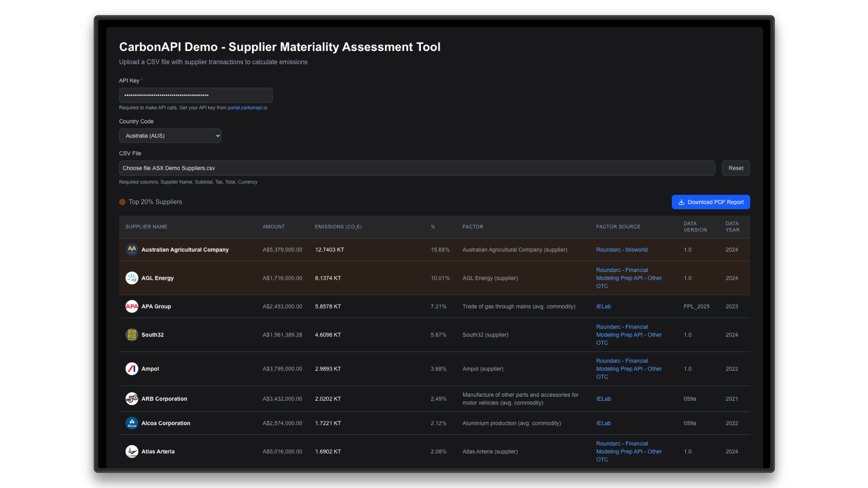
Task: Click the Alcoa Corporation logo icon
Action: [x=132, y=423]
